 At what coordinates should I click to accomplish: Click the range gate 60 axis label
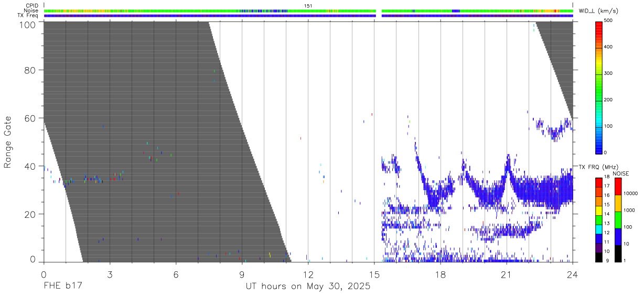31,118
